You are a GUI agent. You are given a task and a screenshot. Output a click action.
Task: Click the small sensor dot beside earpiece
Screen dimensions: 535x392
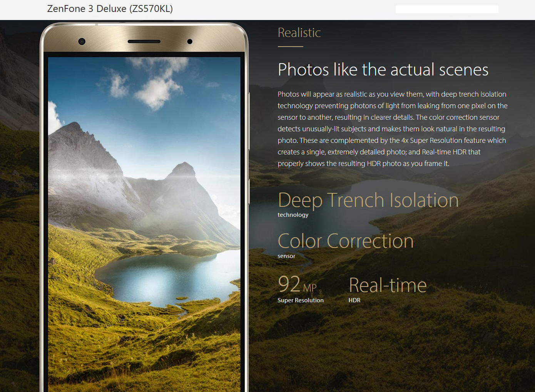(x=190, y=42)
